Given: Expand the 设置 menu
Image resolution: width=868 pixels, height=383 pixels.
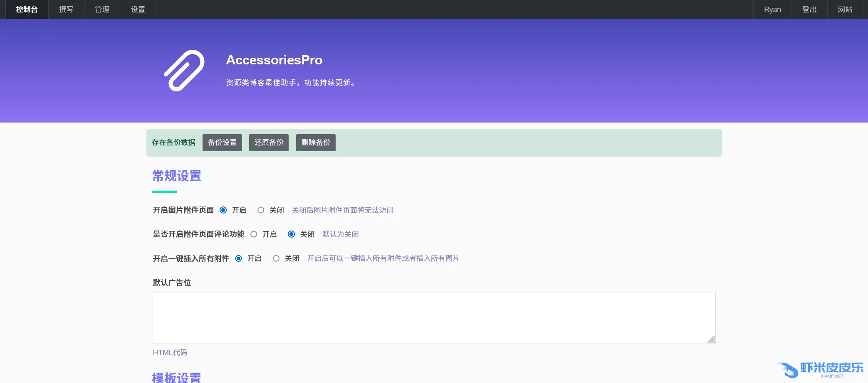Looking at the screenshot, I should point(138,9).
